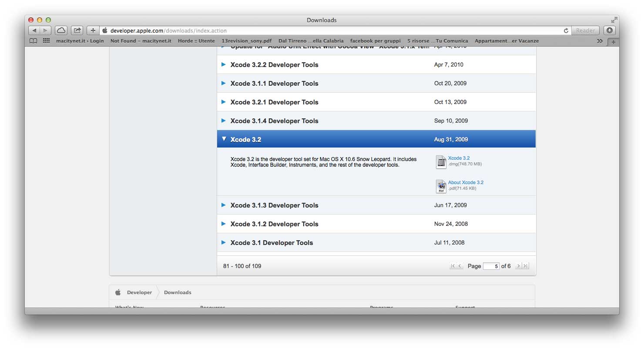Click the Xcode 3.2 disk image file icon

coord(441,162)
